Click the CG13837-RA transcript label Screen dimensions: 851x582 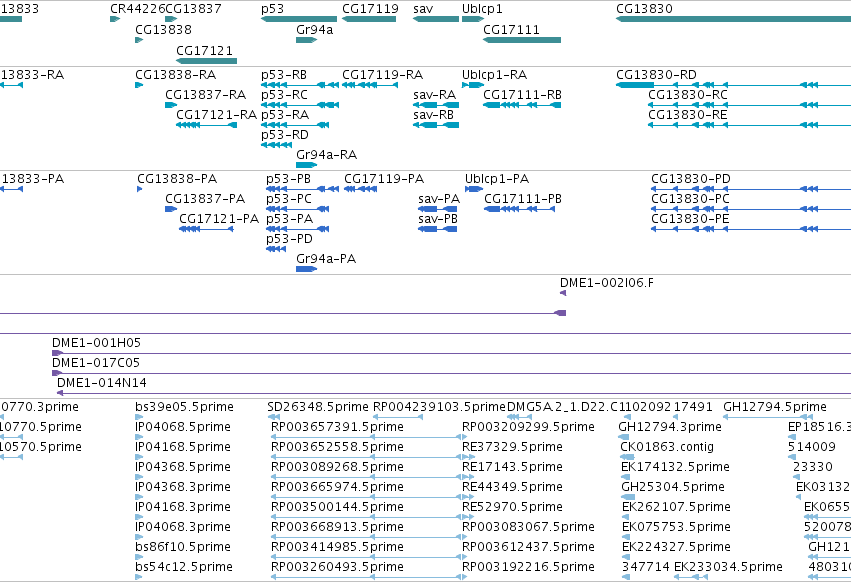tap(206, 95)
